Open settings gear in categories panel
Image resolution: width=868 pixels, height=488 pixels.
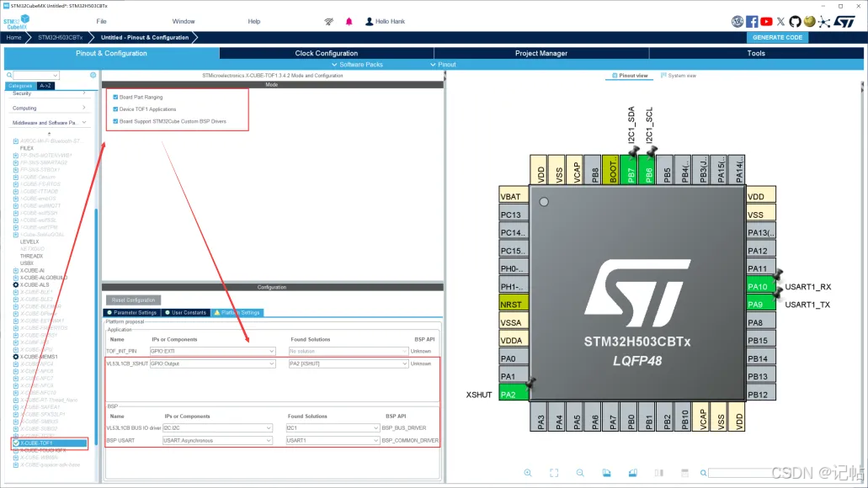[93, 75]
